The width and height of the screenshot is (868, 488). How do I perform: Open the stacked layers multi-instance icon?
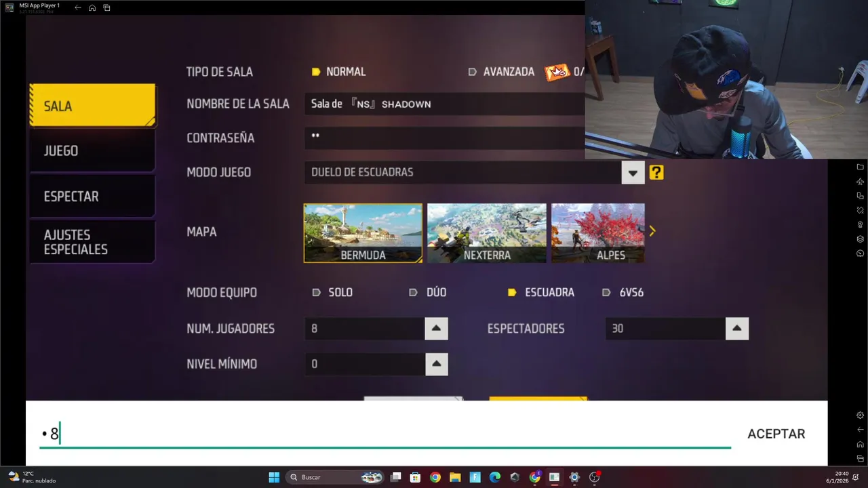point(860,239)
